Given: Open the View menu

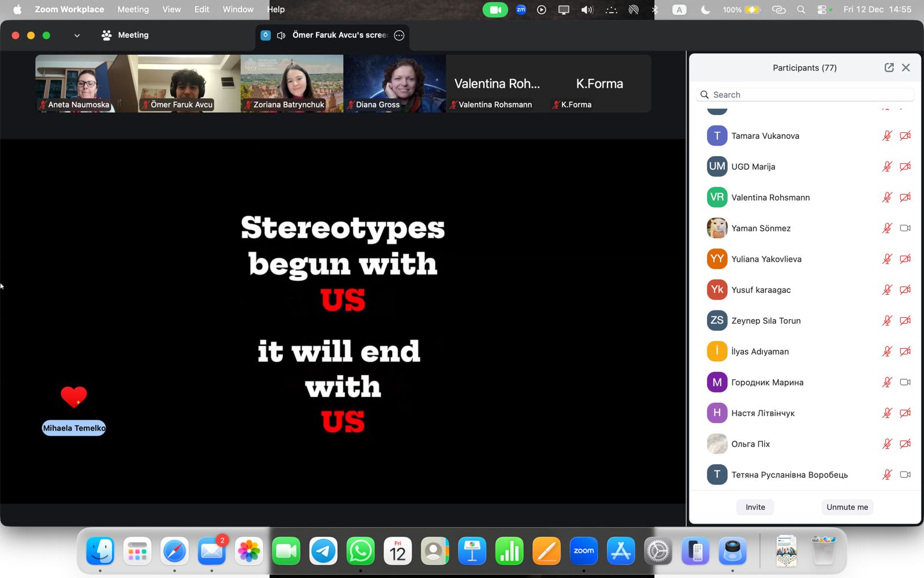Looking at the screenshot, I should point(172,9).
